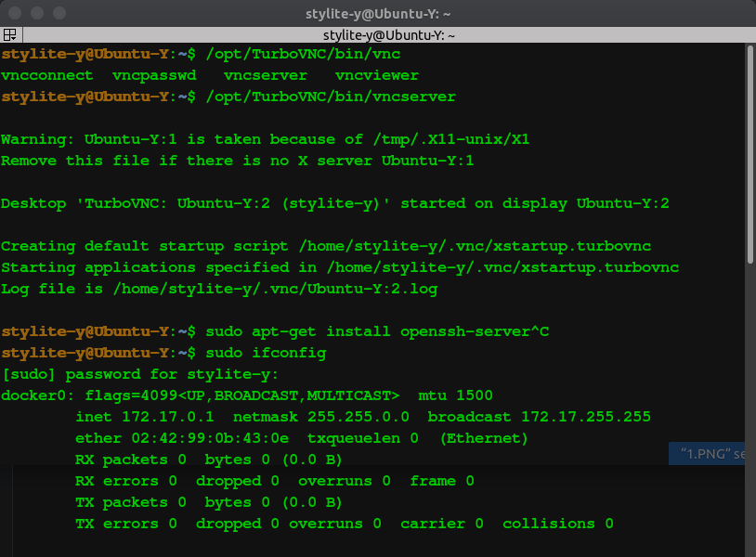Screen dimensions: 756x557
Task: Click path '/tmp/.X11-unix/X1' in warning
Action: [x=451, y=139]
